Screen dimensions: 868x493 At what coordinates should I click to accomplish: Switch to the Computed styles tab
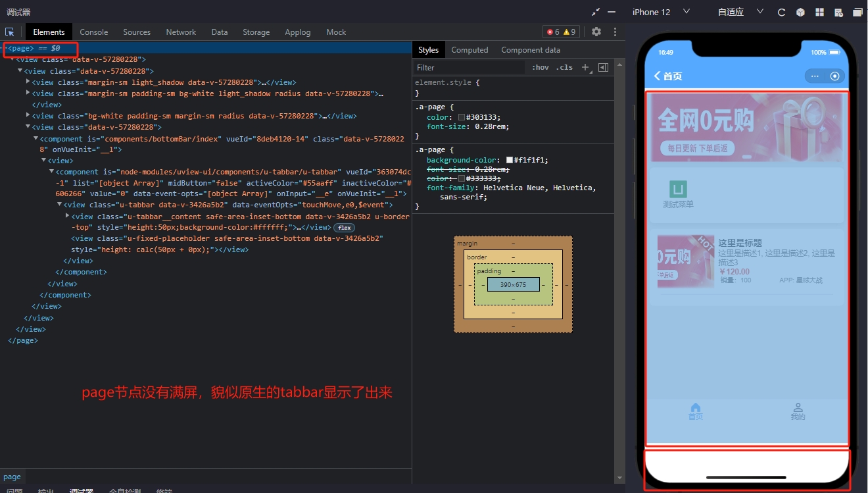(x=470, y=50)
